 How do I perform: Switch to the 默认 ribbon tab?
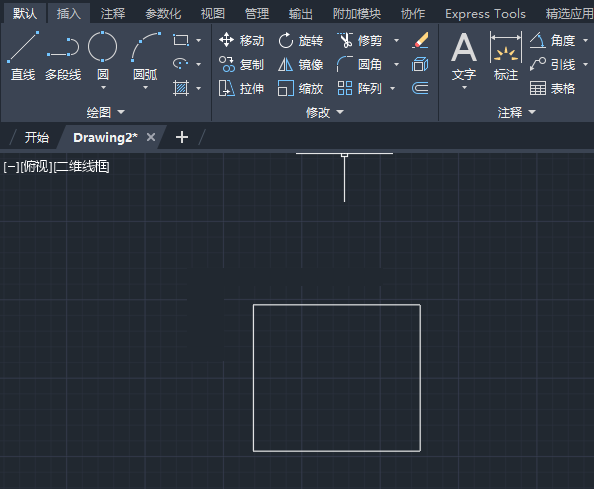[25, 14]
